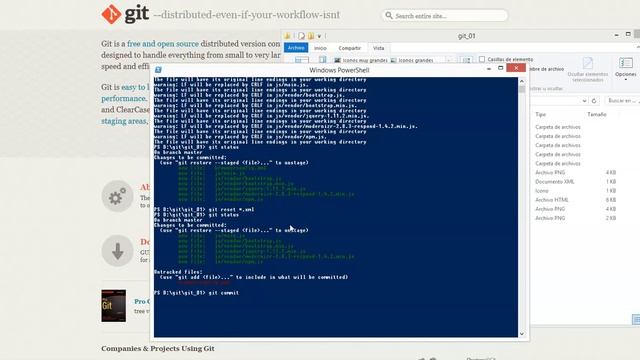Click the 'Buscar en' search box in Explorer

coord(622,100)
